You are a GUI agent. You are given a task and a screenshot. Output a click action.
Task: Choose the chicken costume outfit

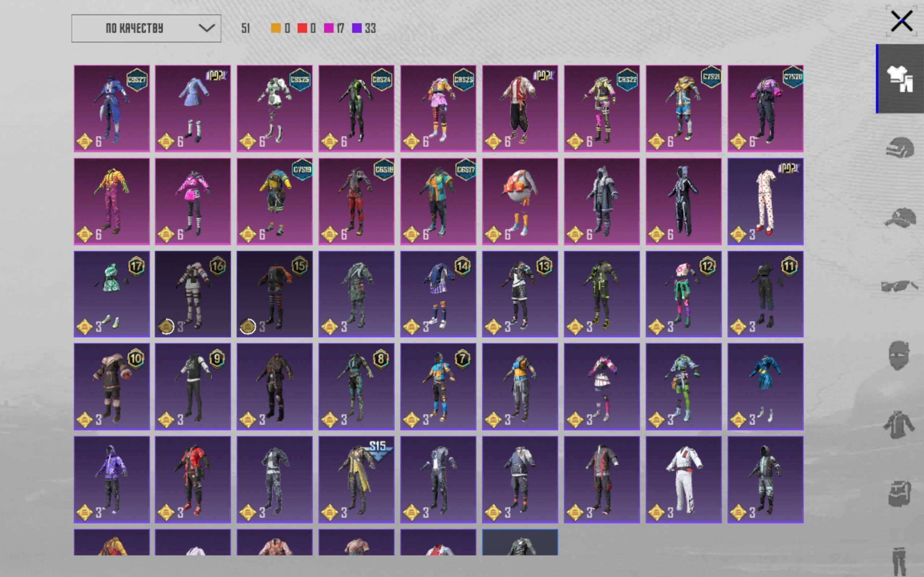point(520,202)
